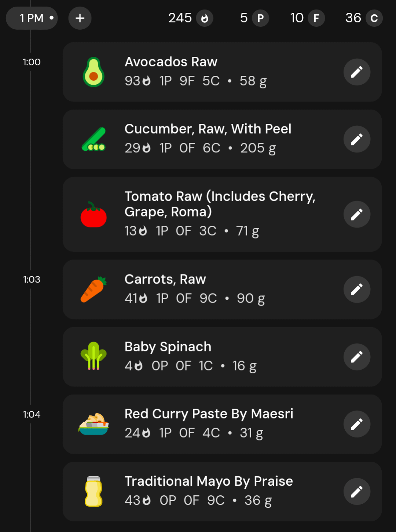This screenshot has width=396, height=532.
Task: Click the cucumber food icon
Action: [93, 140]
